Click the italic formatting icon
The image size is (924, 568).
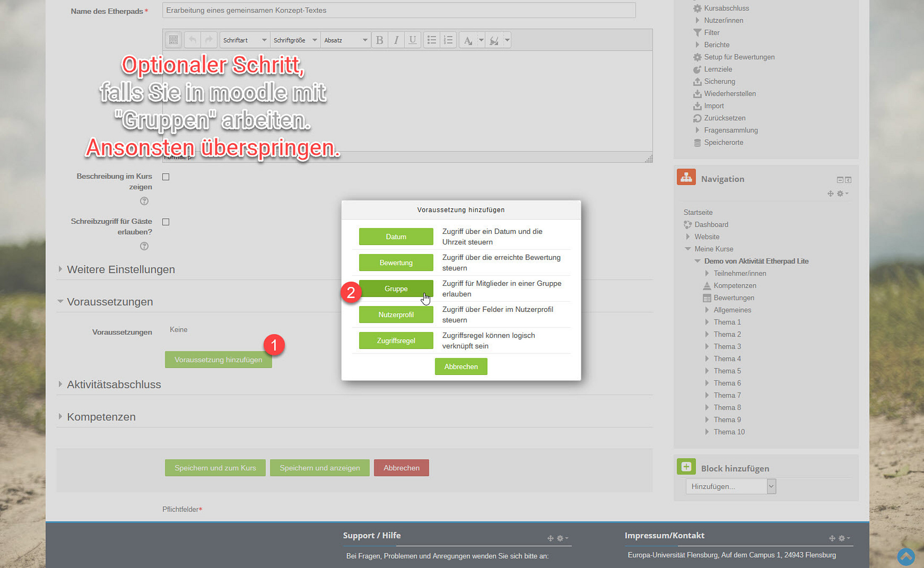[x=396, y=40]
